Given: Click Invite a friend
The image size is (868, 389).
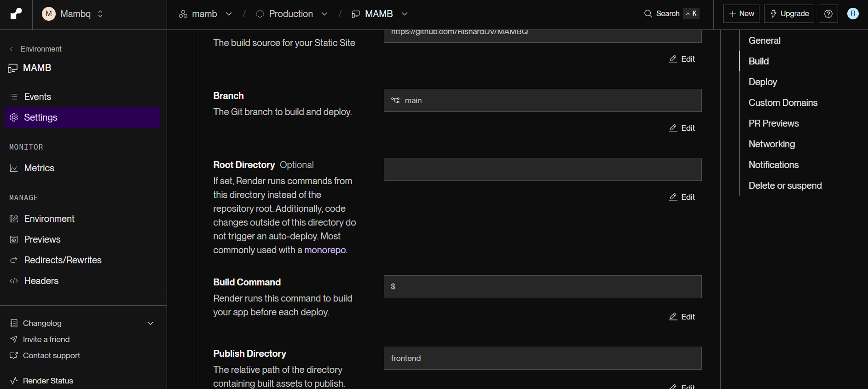Looking at the screenshot, I should tap(46, 339).
